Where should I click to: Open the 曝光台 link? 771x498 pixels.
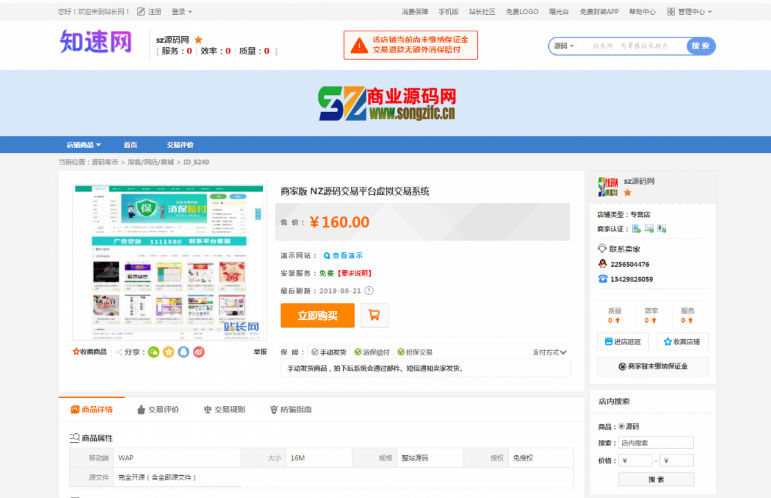coord(559,11)
